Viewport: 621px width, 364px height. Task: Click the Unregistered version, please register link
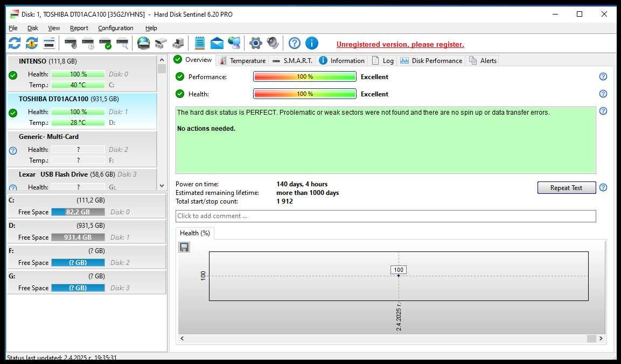click(400, 44)
